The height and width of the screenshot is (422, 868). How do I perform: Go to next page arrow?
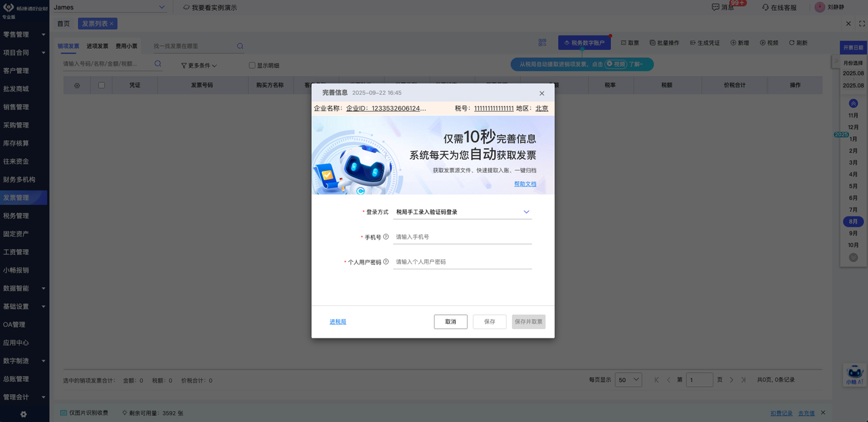point(732,380)
